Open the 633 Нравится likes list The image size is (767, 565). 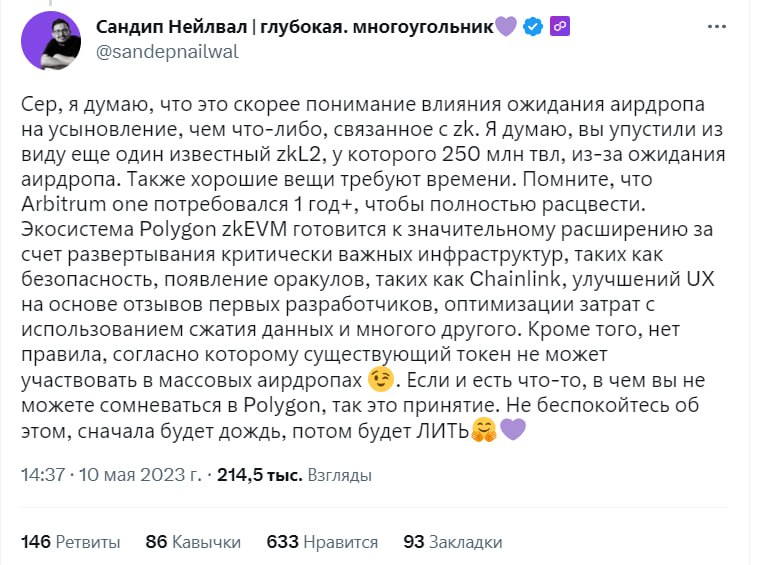click(322, 542)
